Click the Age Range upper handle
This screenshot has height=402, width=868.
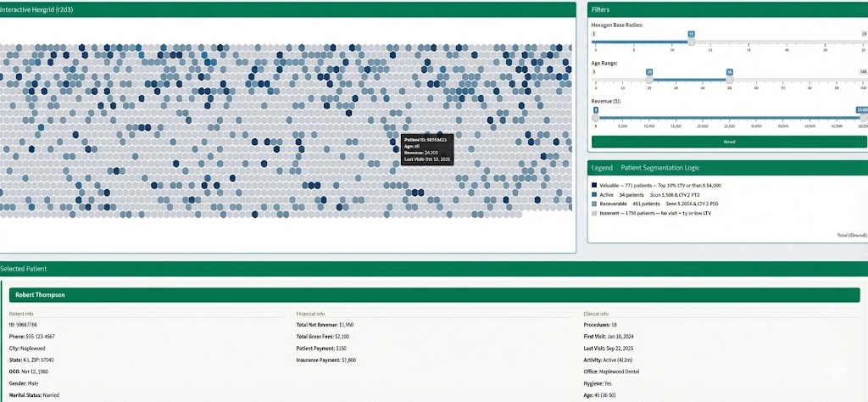tap(729, 79)
